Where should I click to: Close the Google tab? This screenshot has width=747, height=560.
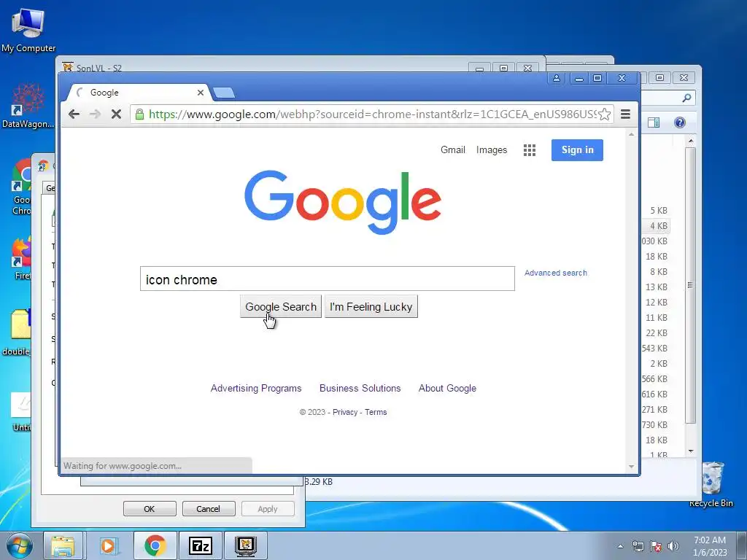click(x=201, y=93)
